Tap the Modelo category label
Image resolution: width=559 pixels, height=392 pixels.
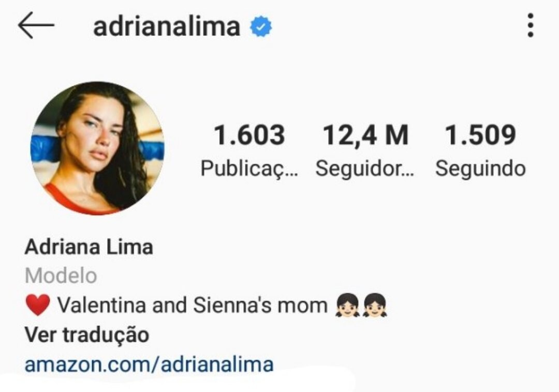[61, 276]
